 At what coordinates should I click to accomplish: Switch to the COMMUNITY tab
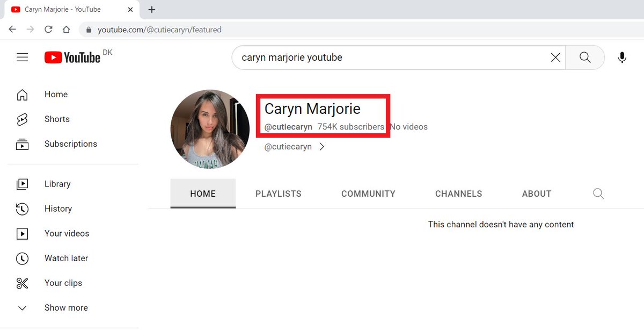pos(368,193)
